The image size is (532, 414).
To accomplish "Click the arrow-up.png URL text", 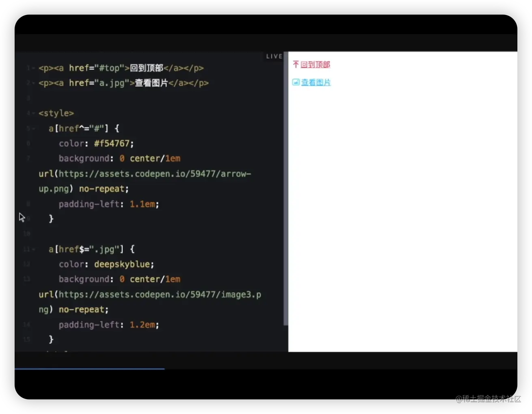I will coord(145,181).
